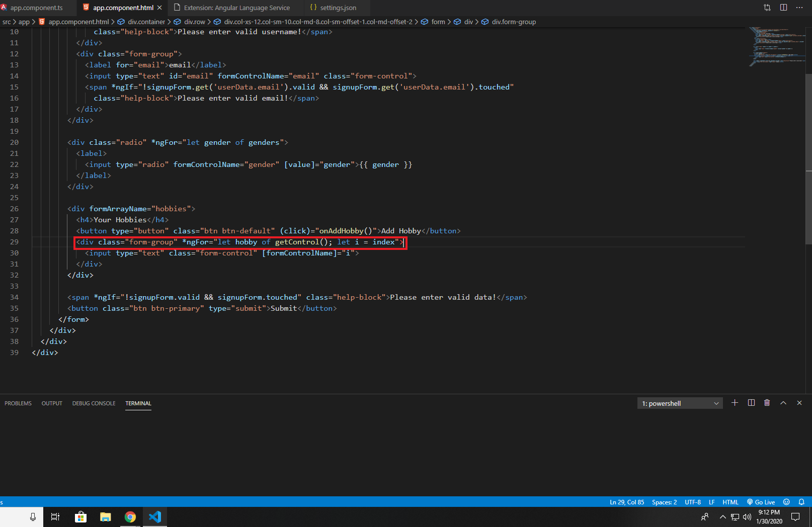Click the Split Editor icon
This screenshot has width=812, height=527.
click(783, 8)
